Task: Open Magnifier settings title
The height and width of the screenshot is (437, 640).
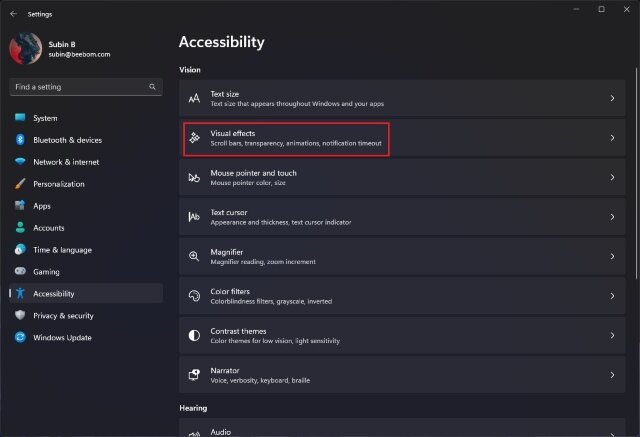Action: (227, 252)
